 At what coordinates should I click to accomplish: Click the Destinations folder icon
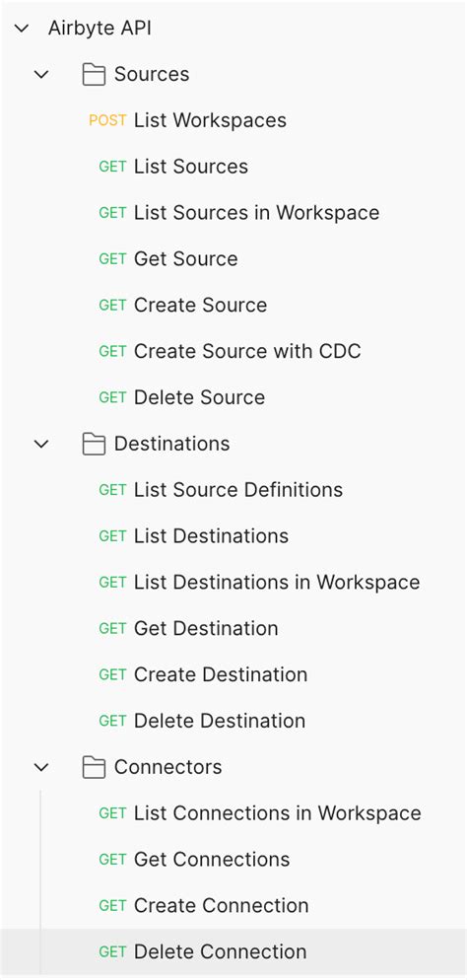(x=94, y=444)
